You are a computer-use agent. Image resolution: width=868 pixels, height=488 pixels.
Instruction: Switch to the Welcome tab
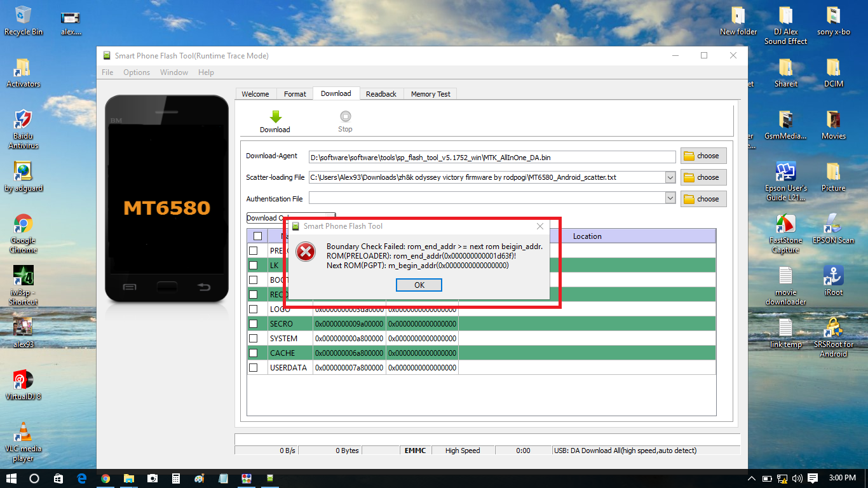(255, 94)
